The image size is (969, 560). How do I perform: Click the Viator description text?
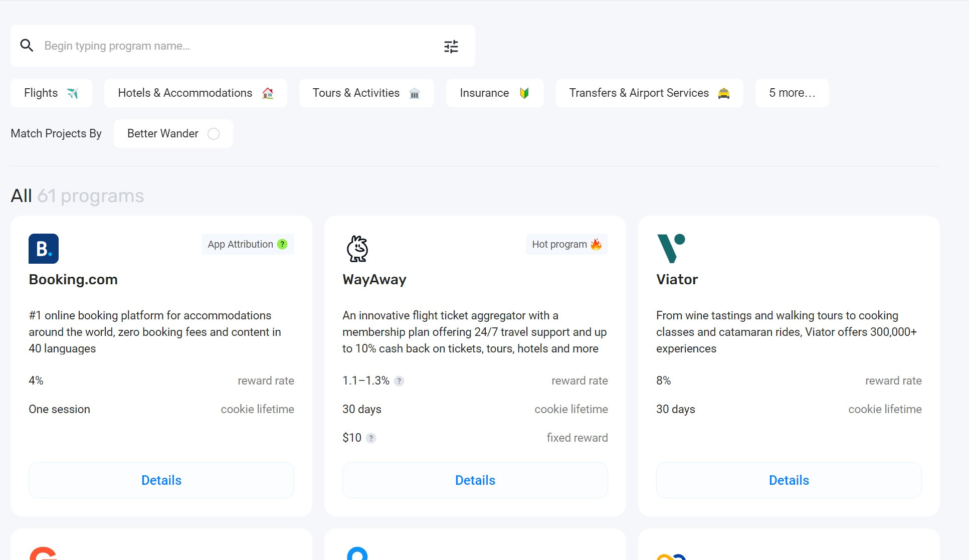(787, 332)
